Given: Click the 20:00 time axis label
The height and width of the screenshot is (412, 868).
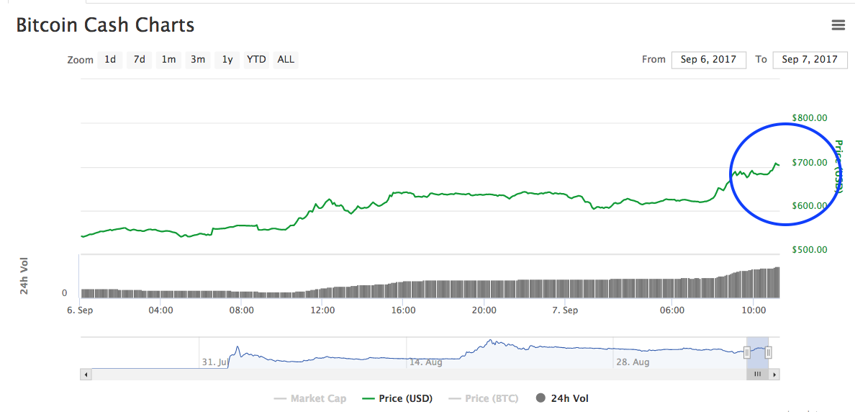Looking at the screenshot, I should click(x=484, y=310).
